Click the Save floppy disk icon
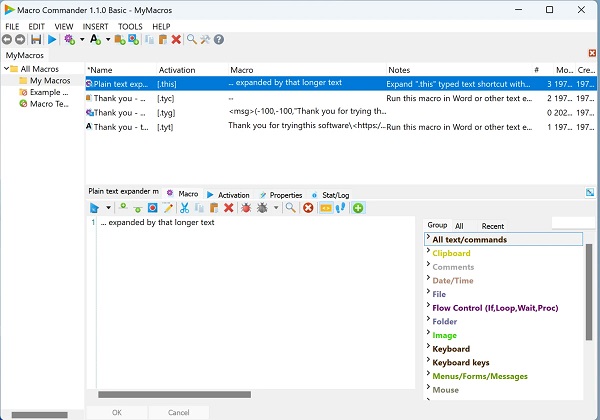Screen dimensions: 600x420 37,39
